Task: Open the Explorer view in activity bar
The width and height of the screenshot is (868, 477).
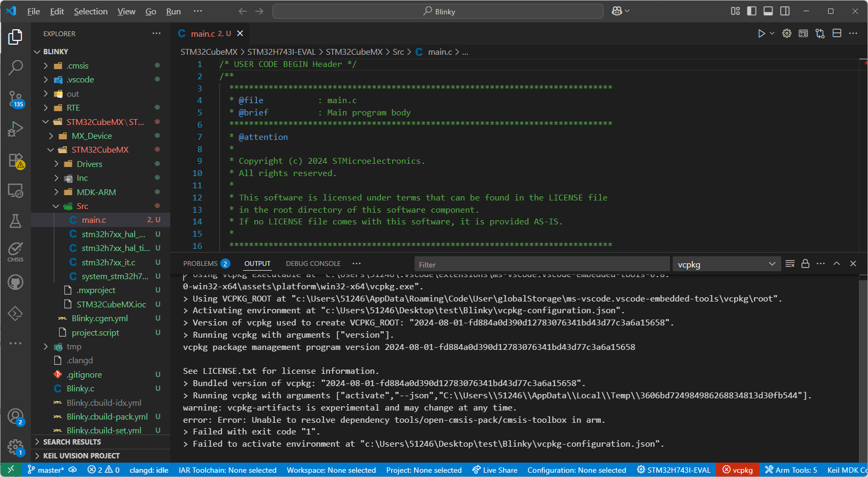Action: click(15, 37)
